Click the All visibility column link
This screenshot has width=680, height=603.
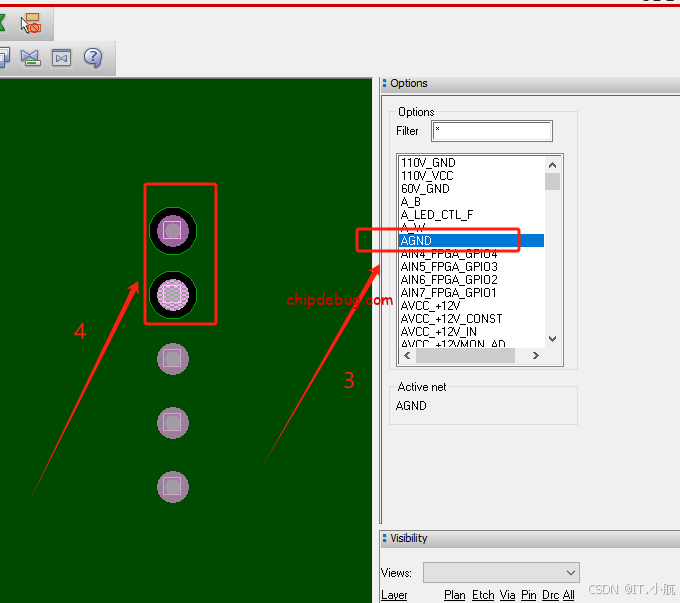click(568, 595)
